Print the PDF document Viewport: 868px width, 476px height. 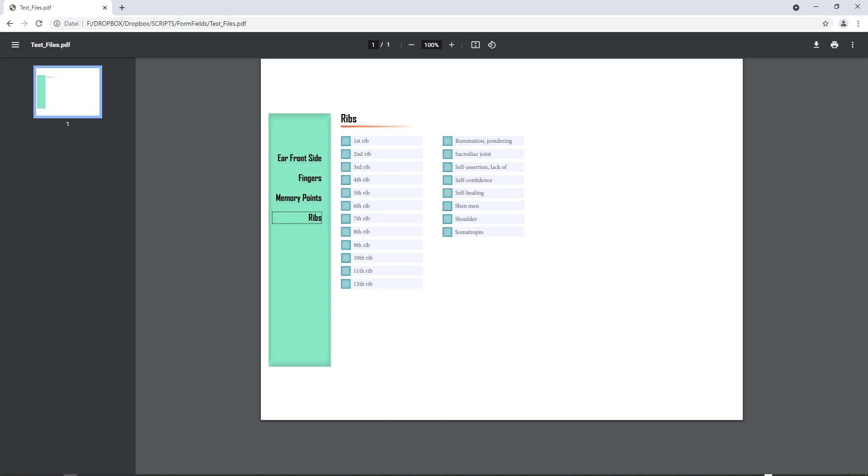pos(835,45)
